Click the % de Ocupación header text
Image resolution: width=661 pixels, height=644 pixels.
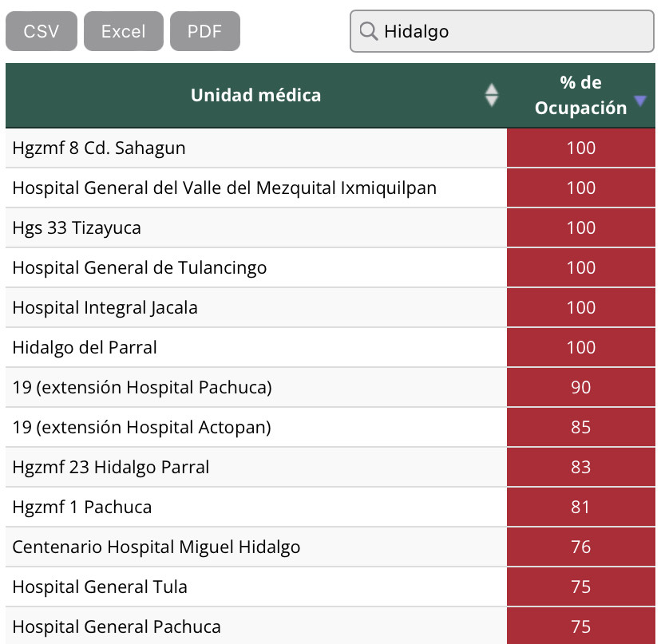580,95
